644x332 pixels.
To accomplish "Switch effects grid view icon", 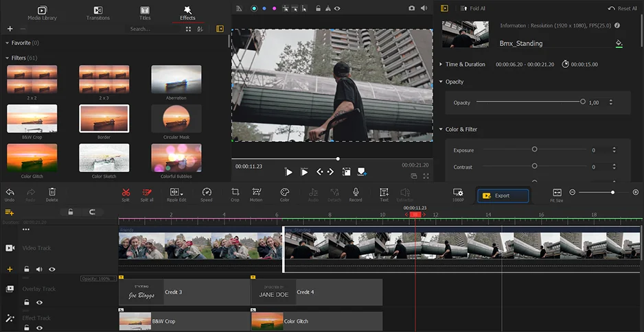I will pyautogui.click(x=188, y=29).
